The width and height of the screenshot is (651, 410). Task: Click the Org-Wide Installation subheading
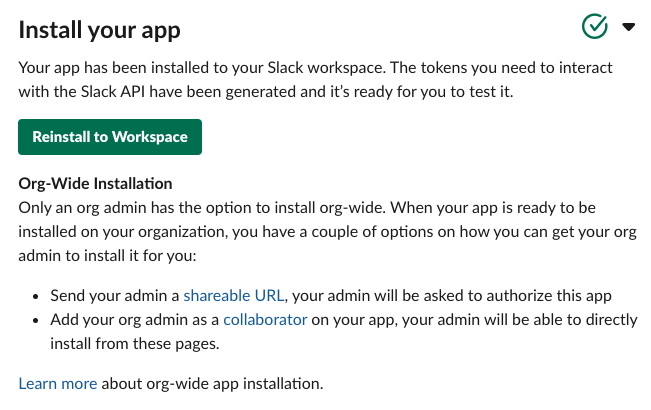95,183
